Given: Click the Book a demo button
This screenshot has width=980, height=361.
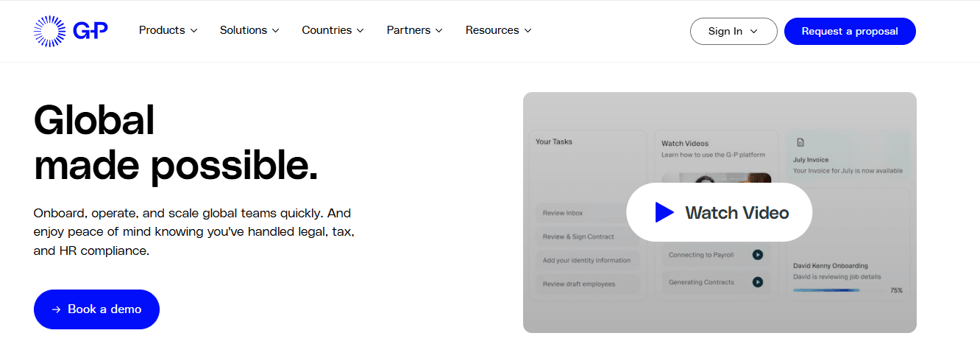Looking at the screenshot, I should click(x=96, y=309).
